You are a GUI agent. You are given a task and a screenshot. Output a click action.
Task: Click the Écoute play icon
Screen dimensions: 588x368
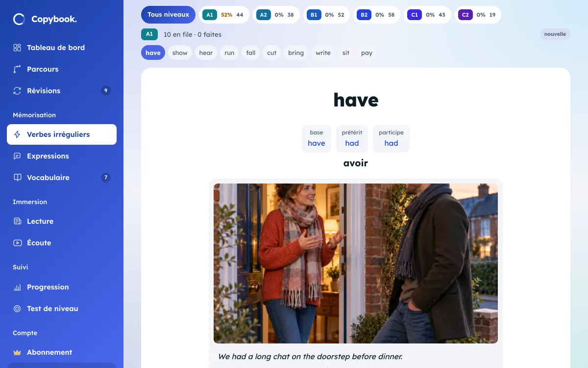pos(17,243)
